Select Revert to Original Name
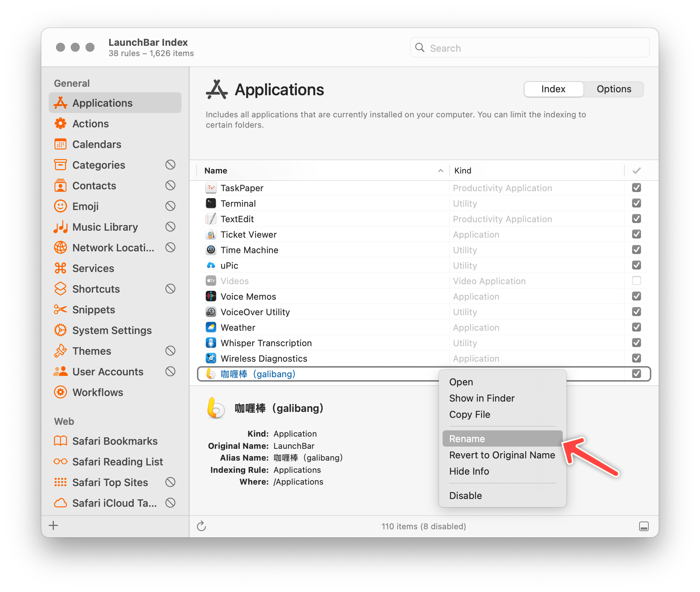The height and width of the screenshot is (592, 700). pos(502,455)
